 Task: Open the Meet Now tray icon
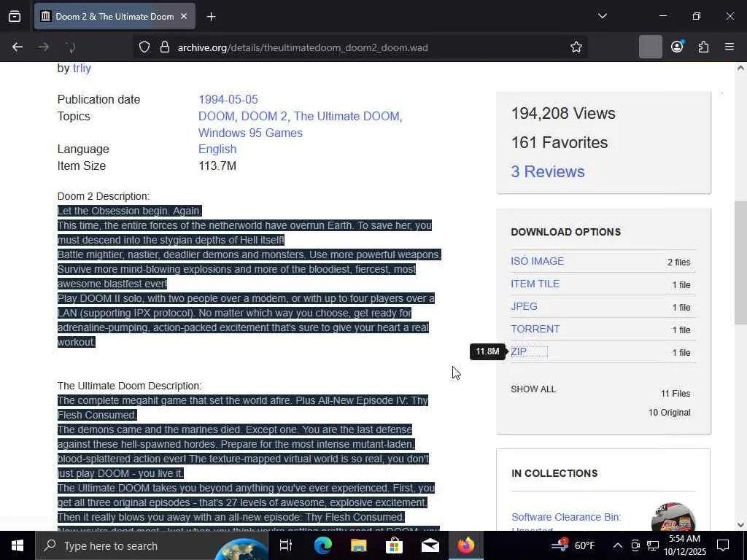[635, 545]
